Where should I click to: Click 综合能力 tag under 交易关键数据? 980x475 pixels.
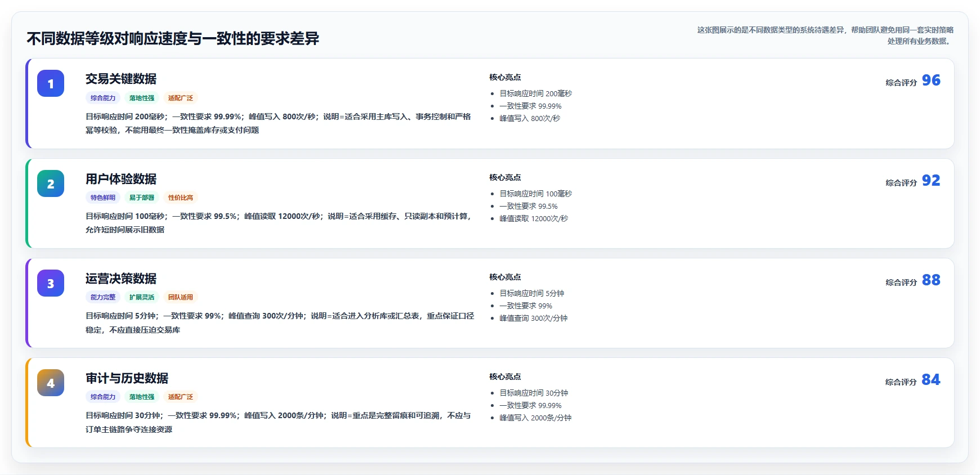coord(103,98)
